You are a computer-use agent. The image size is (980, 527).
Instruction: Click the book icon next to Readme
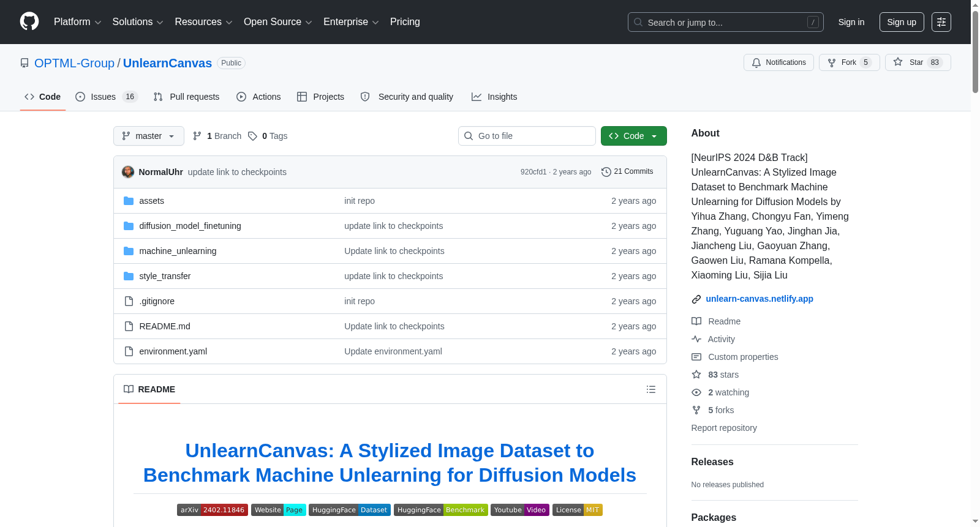[696, 321]
